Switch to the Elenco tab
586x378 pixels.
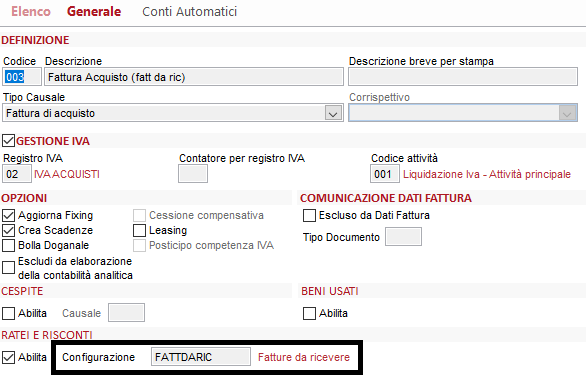[x=31, y=12]
